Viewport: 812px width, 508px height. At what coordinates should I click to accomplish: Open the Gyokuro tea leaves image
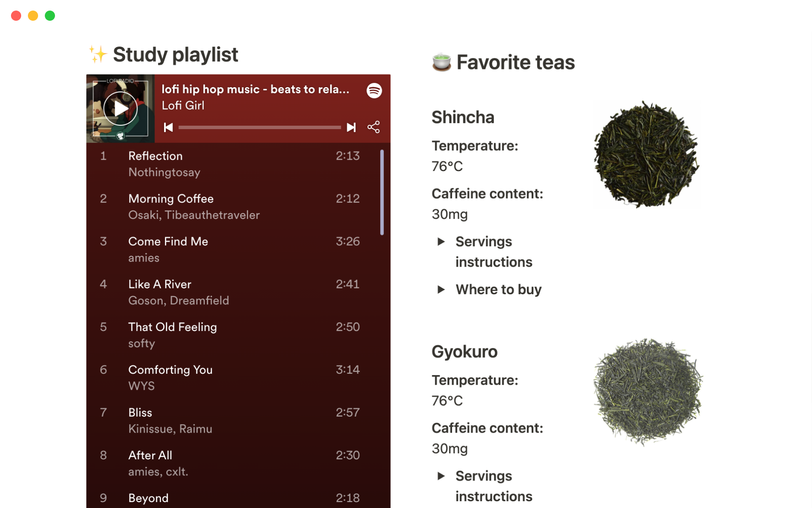coord(648,392)
